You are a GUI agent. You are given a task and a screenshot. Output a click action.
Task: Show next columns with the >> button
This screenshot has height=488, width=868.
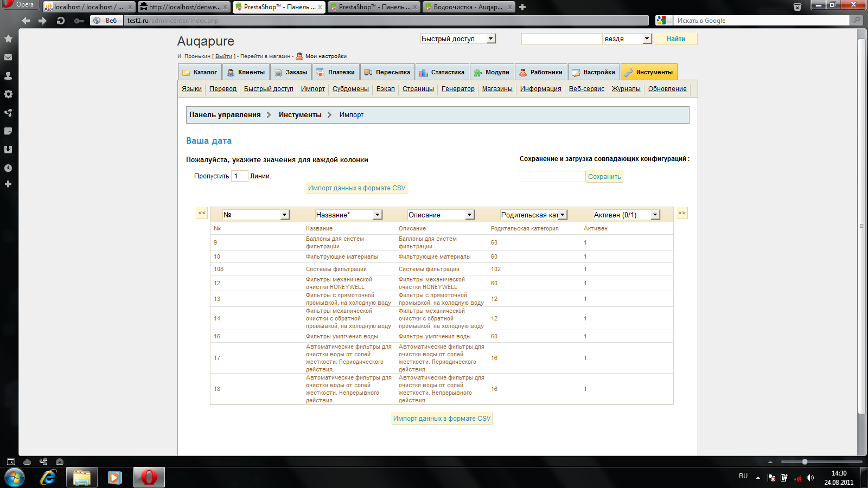(x=682, y=213)
